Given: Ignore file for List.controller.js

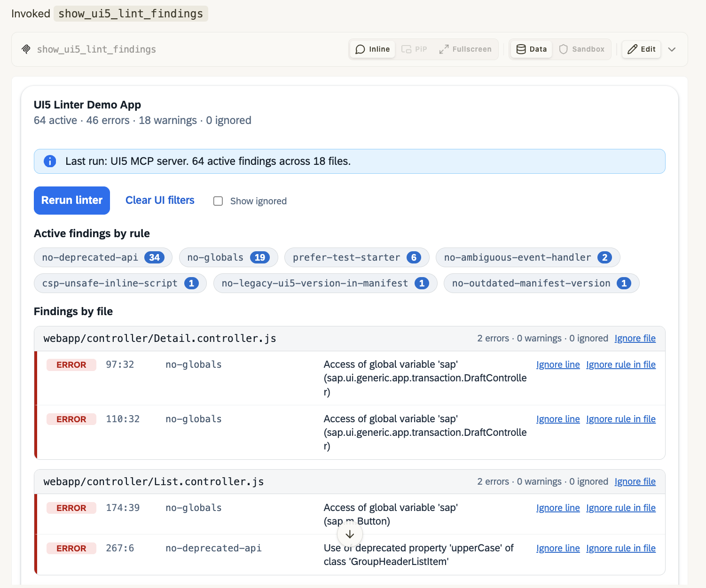Looking at the screenshot, I should click(x=635, y=481).
